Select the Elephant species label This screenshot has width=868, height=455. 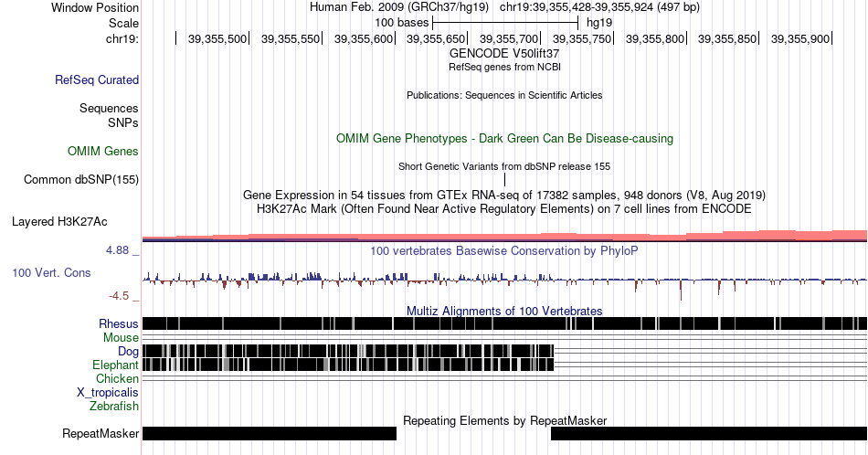pos(115,365)
